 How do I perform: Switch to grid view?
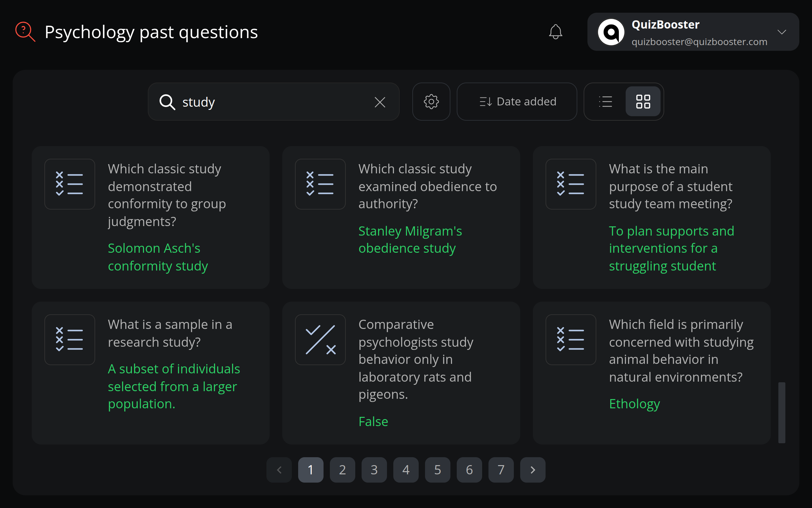pos(643,102)
